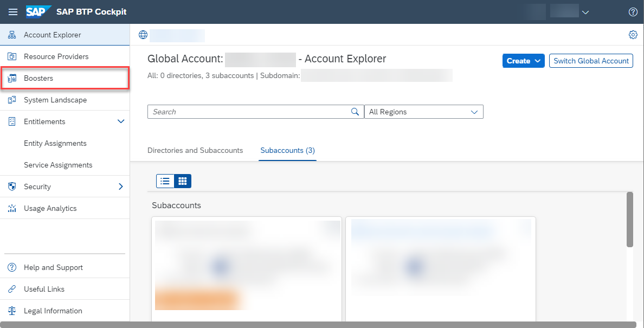Select the Subaccounts (3) tab
644x328 pixels.
287,150
